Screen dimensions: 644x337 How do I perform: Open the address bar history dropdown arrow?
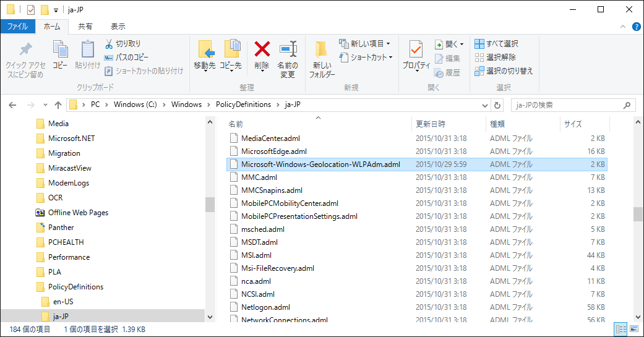point(484,105)
